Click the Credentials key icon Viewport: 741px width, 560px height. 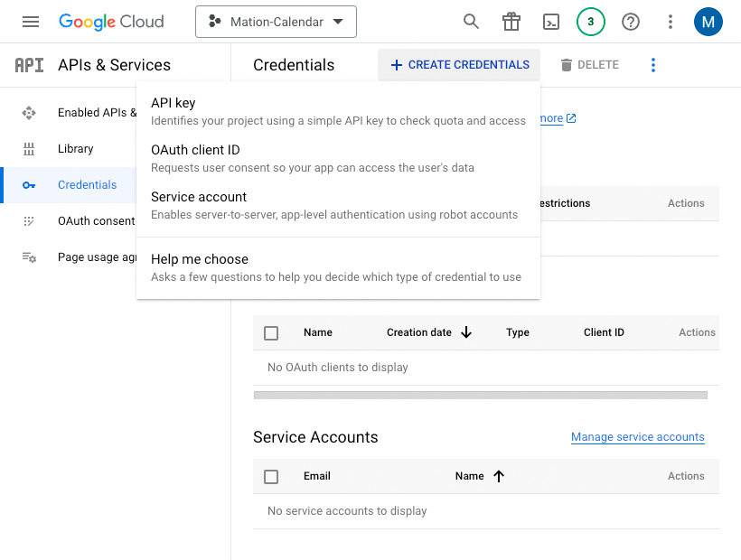pos(29,185)
